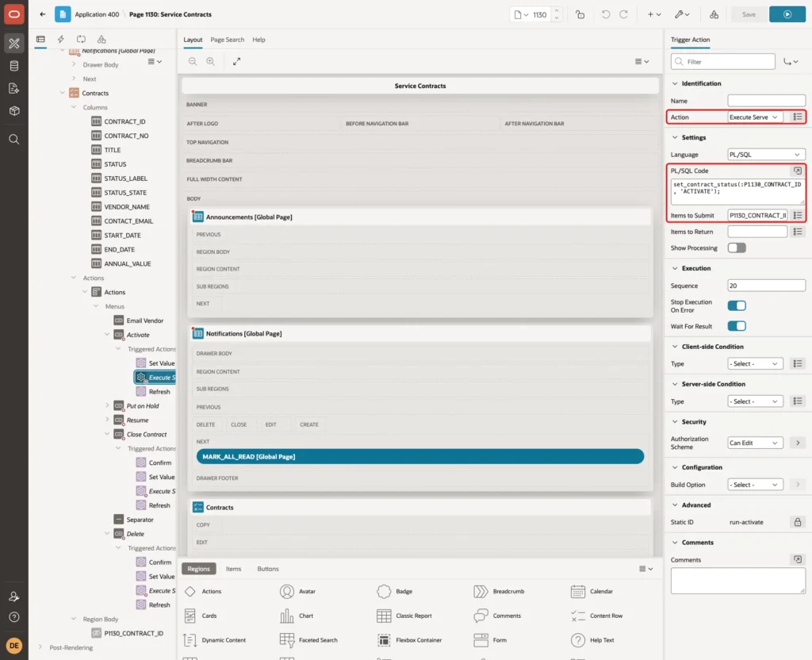Switch to Dynamic Actions lightning tab
Image resolution: width=812 pixels, height=660 pixels.
tap(60, 40)
